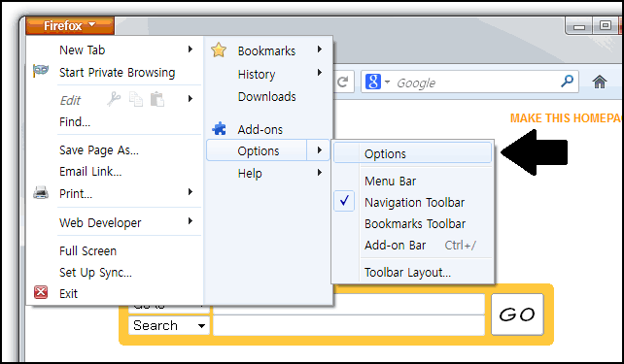Open the Add-ons menu entry
This screenshot has height=364, width=624.
click(x=260, y=129)
